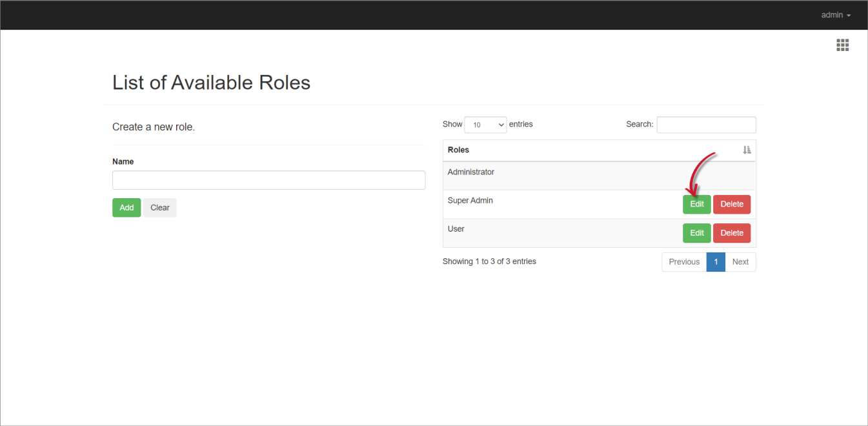Screen dimensions: 868x426
Task: Open the admin account menu
Action: [x=835, y=15]
